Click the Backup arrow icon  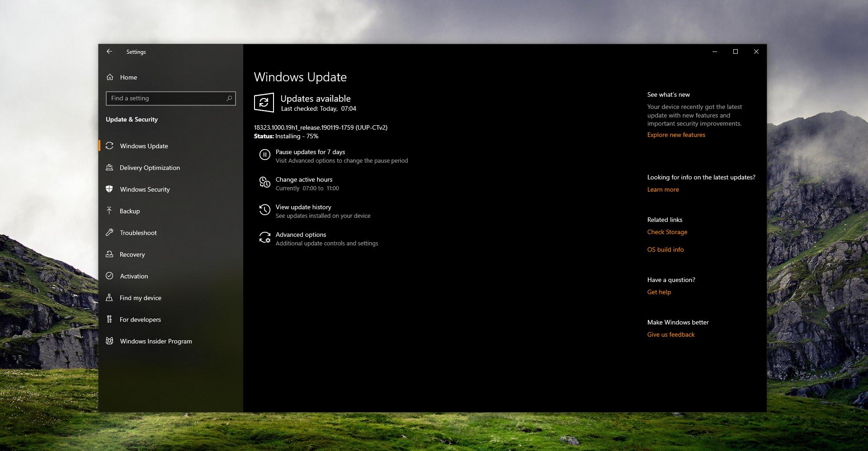tap(109, 211)
